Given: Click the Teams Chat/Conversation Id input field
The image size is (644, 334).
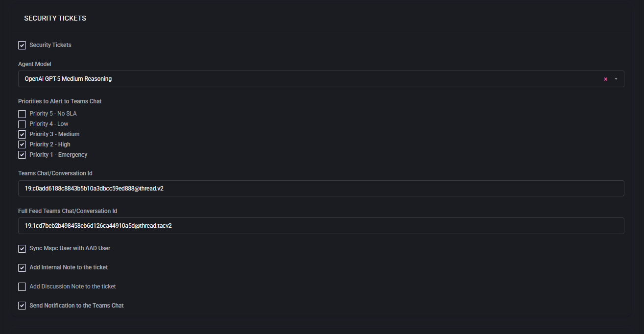Looking at the screenshot, I should click(x=321, y=189).
